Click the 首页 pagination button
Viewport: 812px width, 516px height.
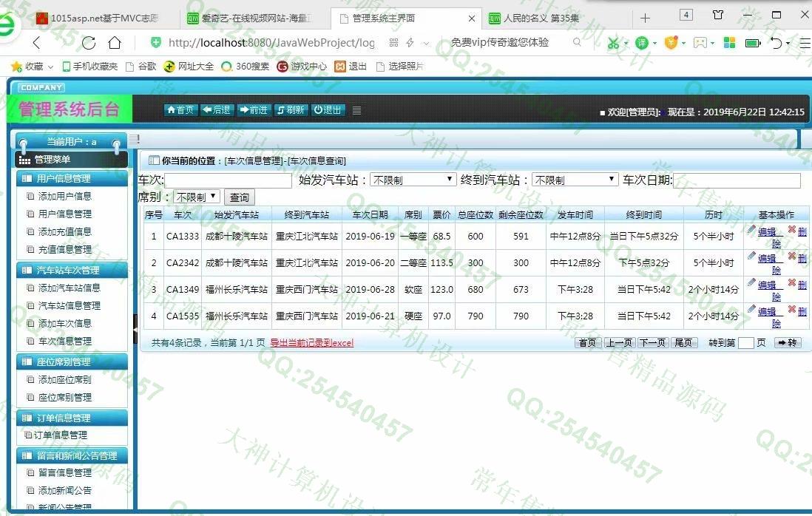pyautogui.click(x=588, y=342)
